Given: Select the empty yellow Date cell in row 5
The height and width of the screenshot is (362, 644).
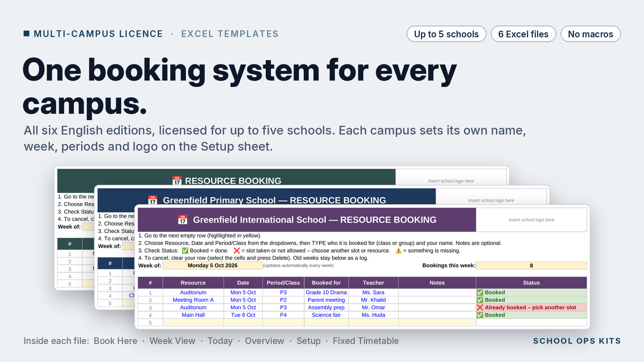Looking at the screenshot, I should (243, 323).
